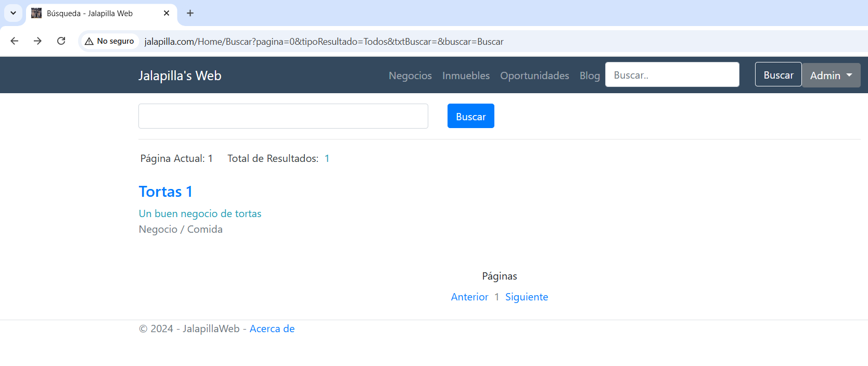Open the Admin dropdown menu
The height and width of the screenshot is (366, 868).
[x=831, y=75]
